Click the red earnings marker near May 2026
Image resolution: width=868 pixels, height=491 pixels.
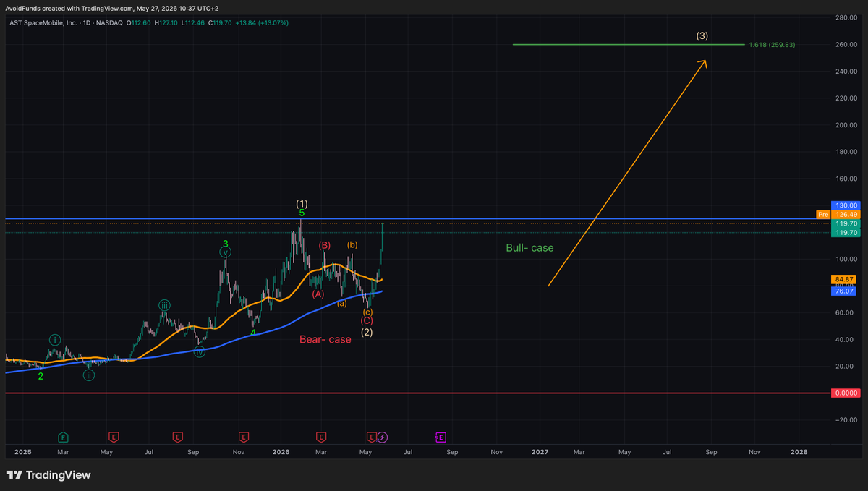coord(372,437)
